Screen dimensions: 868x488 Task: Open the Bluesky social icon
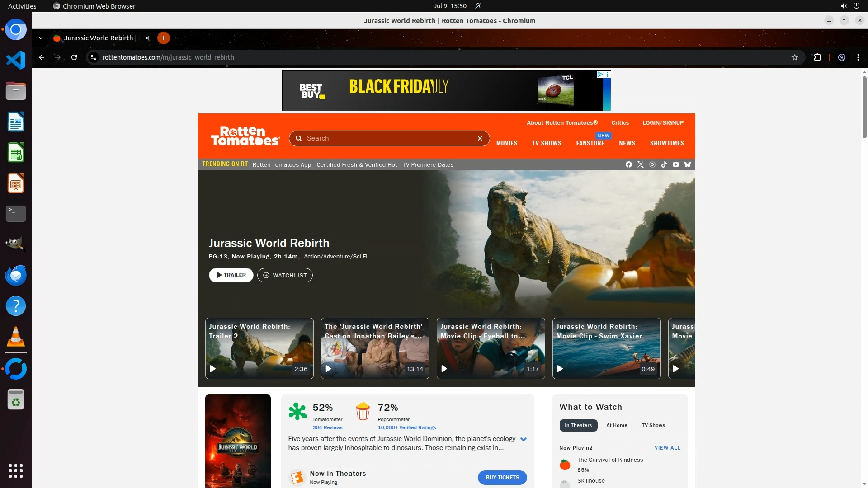687,164
